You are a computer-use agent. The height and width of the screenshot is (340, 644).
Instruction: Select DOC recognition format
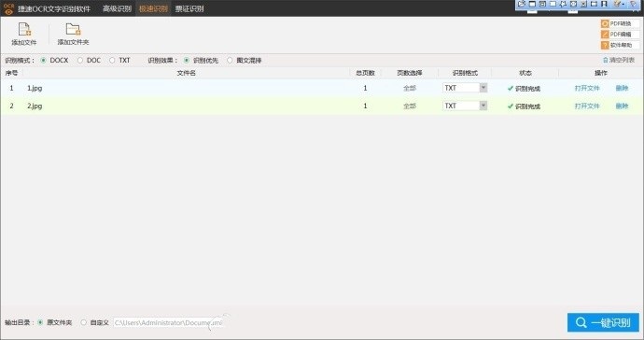(x=80, y=61)
